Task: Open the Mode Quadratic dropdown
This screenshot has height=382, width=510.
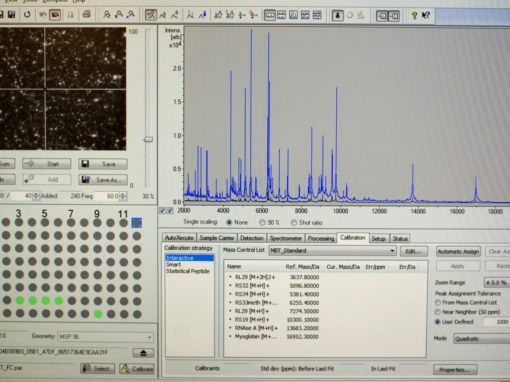Action: (482, 339)
